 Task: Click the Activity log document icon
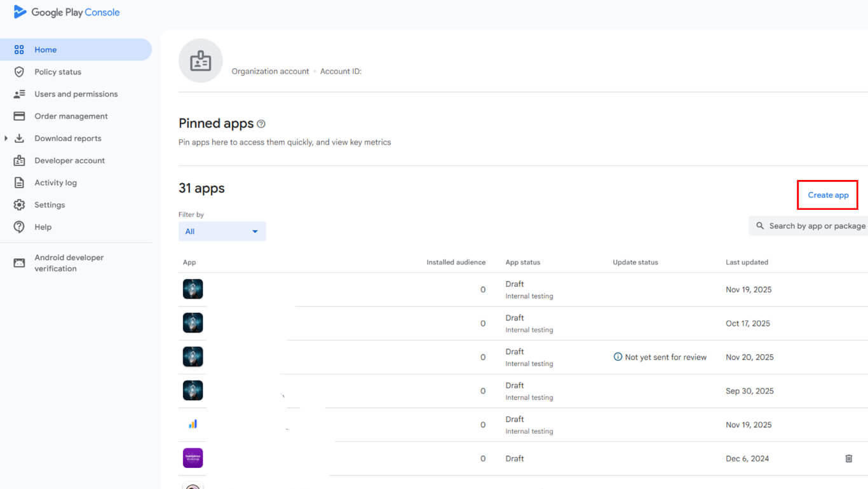coord(19,183)
